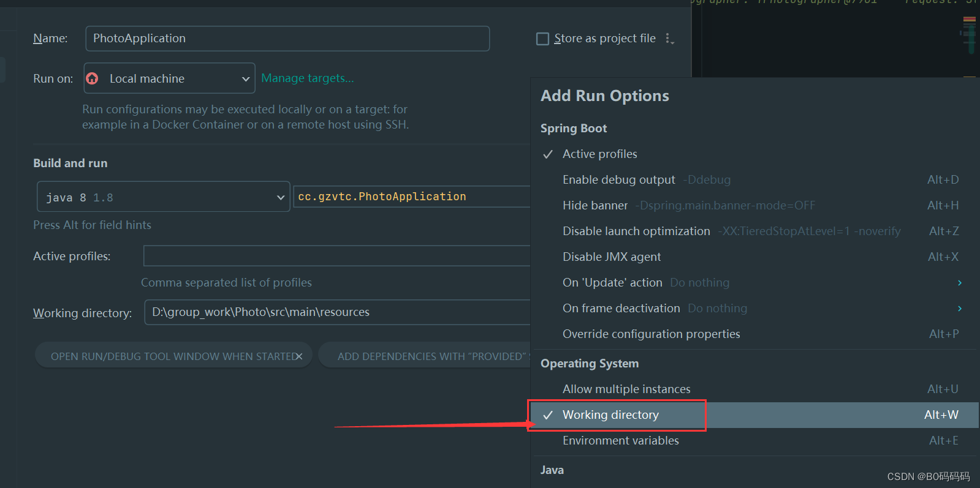Click the Comma separated list of profiles hint
The image size is (980, 488).
tap(226, 283)
